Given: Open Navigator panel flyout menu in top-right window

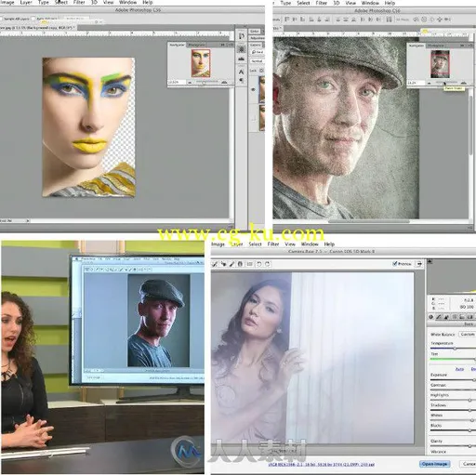Looking at the screenshot, I should tap(470, 46).
